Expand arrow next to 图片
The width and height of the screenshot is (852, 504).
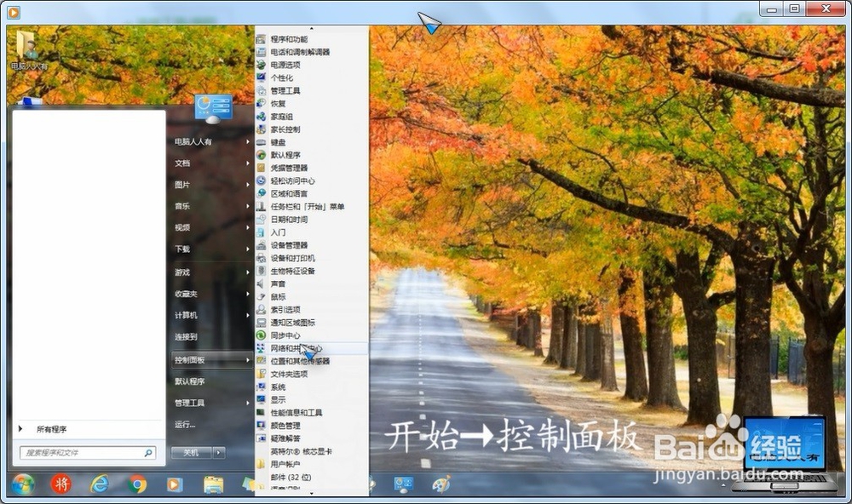(248, 185)
